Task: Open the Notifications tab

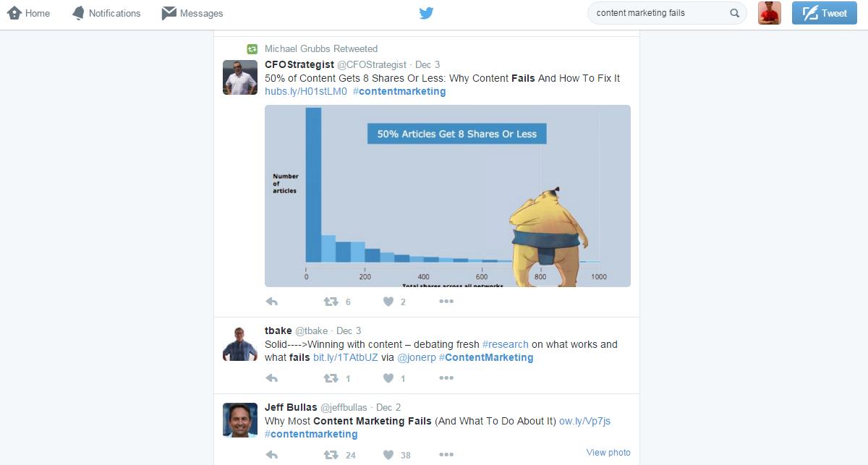Action: [x=106, y=13]
